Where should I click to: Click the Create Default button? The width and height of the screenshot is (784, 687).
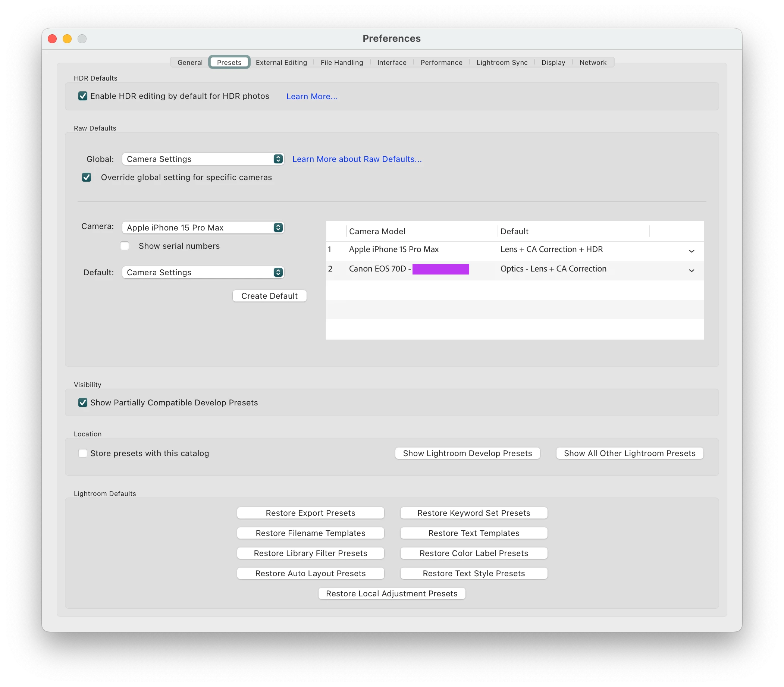(x=269, y=296)
